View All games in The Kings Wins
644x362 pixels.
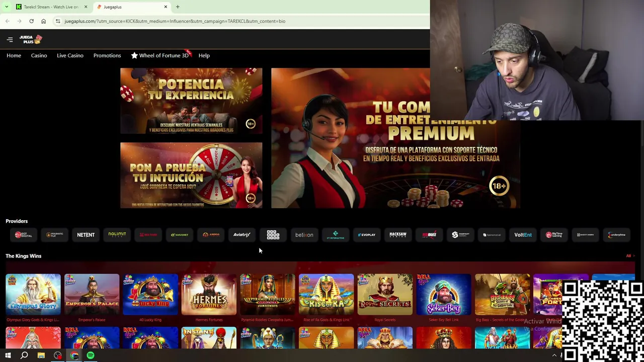click(x=629, y=256)
